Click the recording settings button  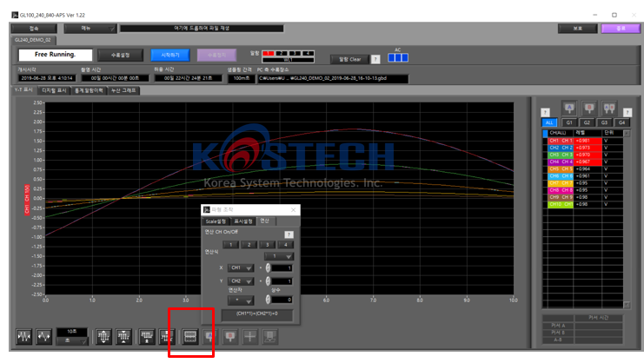coord(120,55)
